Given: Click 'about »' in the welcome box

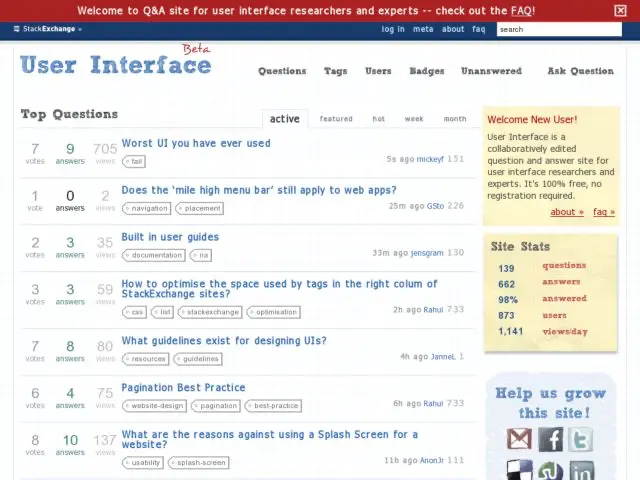Looking at the screenshot, I should [x=567, y=212].
